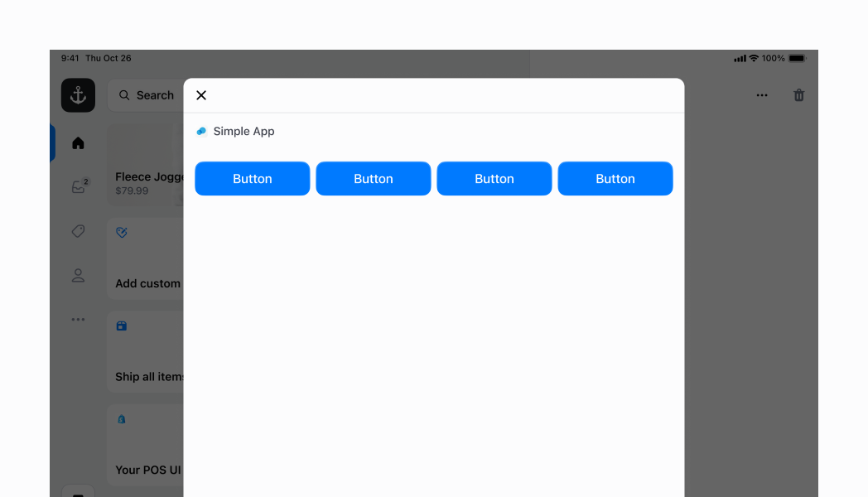Click the bag icon on Ship all items card
868x497 pixels.
coord(122,326)
